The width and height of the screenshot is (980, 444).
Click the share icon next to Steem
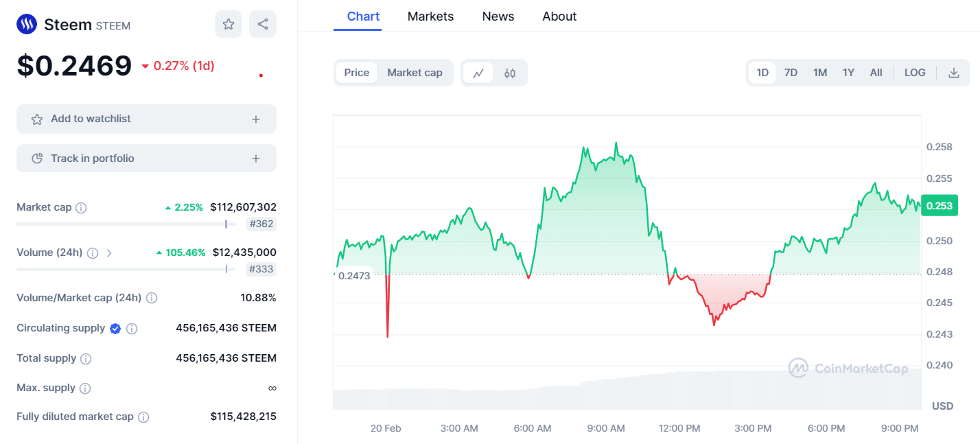click(x=263, y=24)
